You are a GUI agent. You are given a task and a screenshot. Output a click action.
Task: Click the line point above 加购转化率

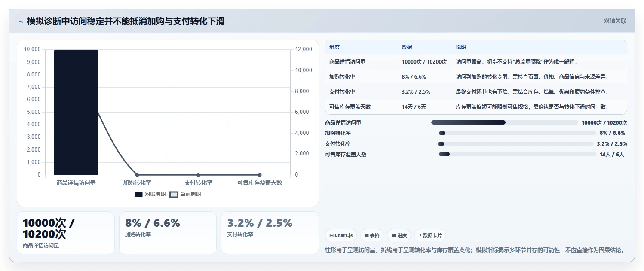click(137, 175)
